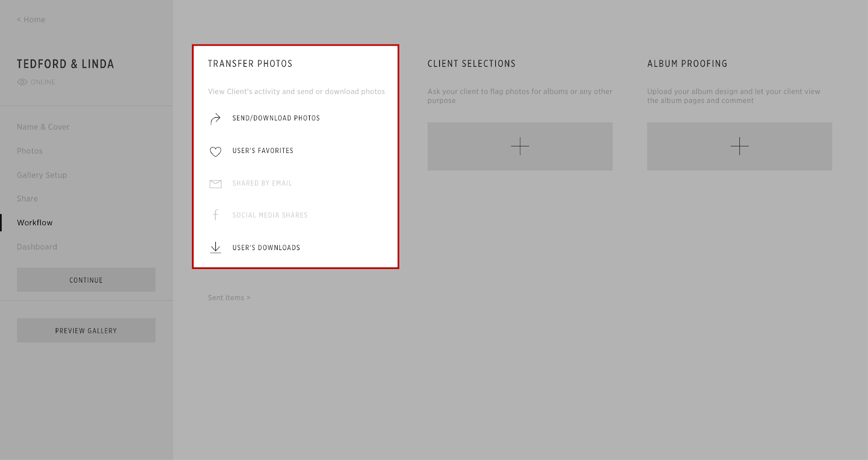
Task: Click the Facebook icon for Social Media Shares
Action: pyautogui.click(x=215, y=215)
